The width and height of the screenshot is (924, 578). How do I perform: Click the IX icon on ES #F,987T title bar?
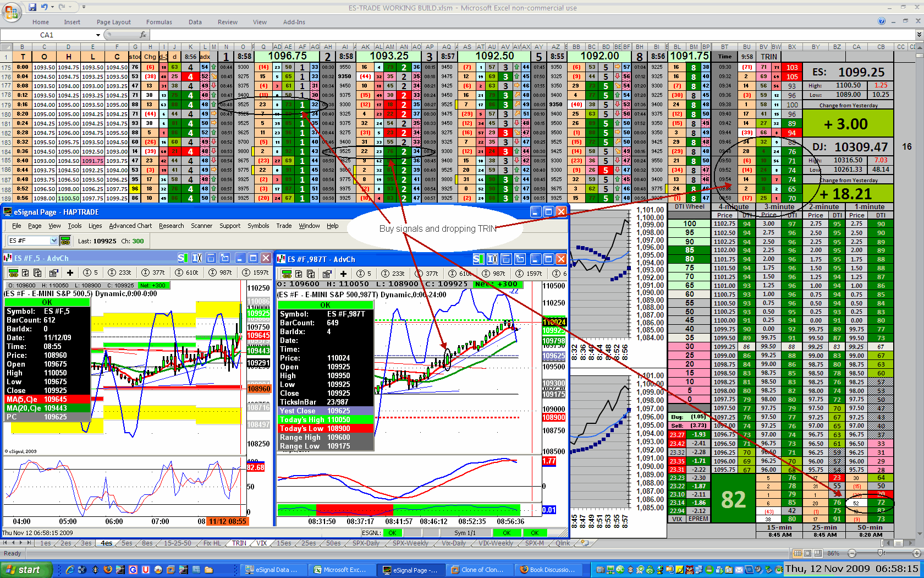point(492,259)
